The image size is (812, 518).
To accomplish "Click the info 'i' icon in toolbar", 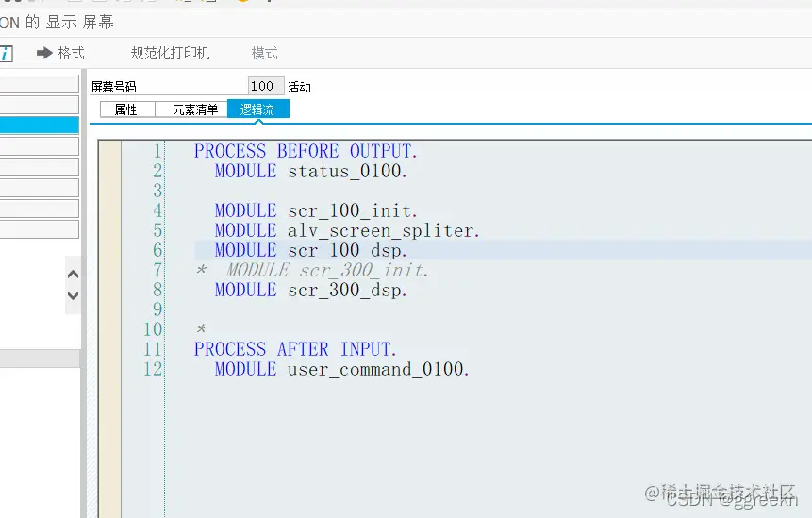I will point(6,54).
